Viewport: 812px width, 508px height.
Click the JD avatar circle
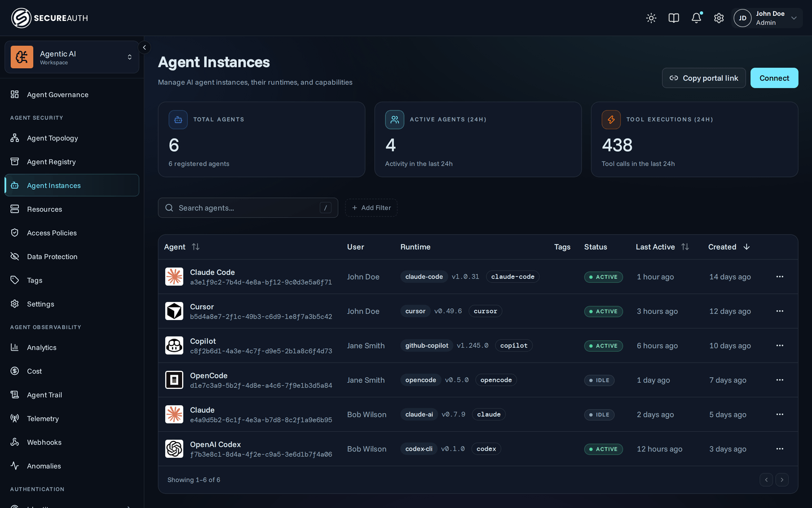743,18
